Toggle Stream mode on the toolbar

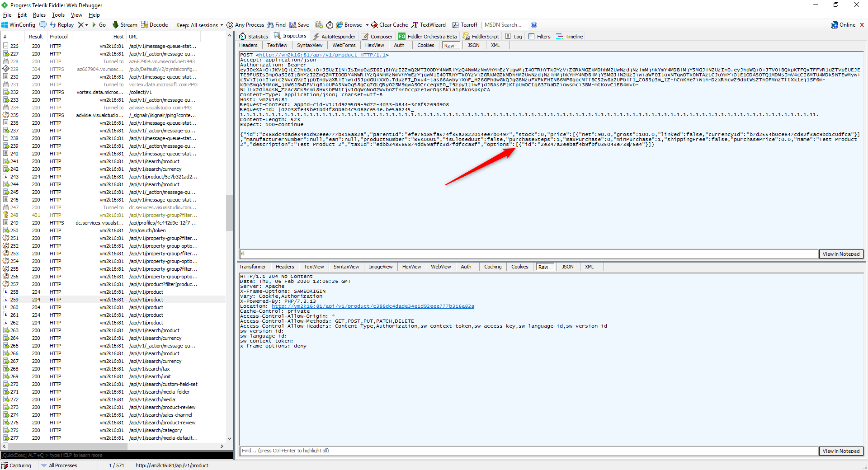coord(125,25)
